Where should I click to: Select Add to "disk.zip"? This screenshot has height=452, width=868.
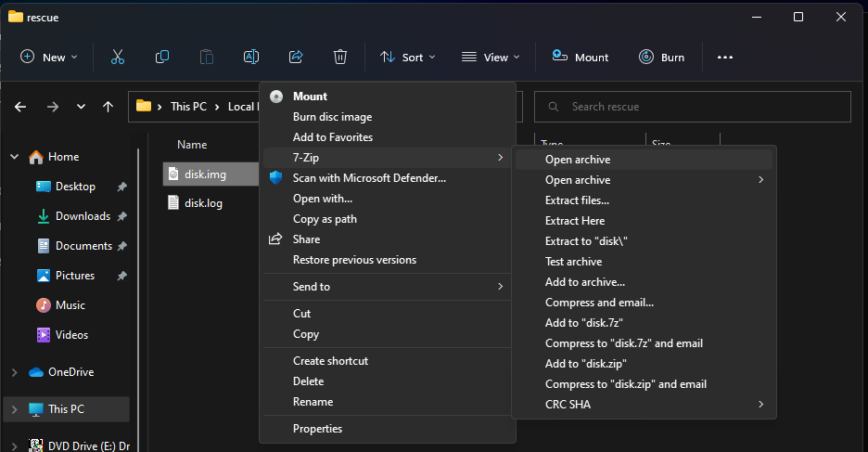[644, 364]
